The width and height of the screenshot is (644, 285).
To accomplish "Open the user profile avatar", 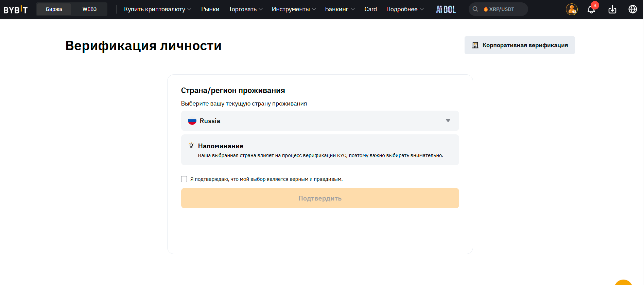I will pyautogui.click(x=571, y=9).
